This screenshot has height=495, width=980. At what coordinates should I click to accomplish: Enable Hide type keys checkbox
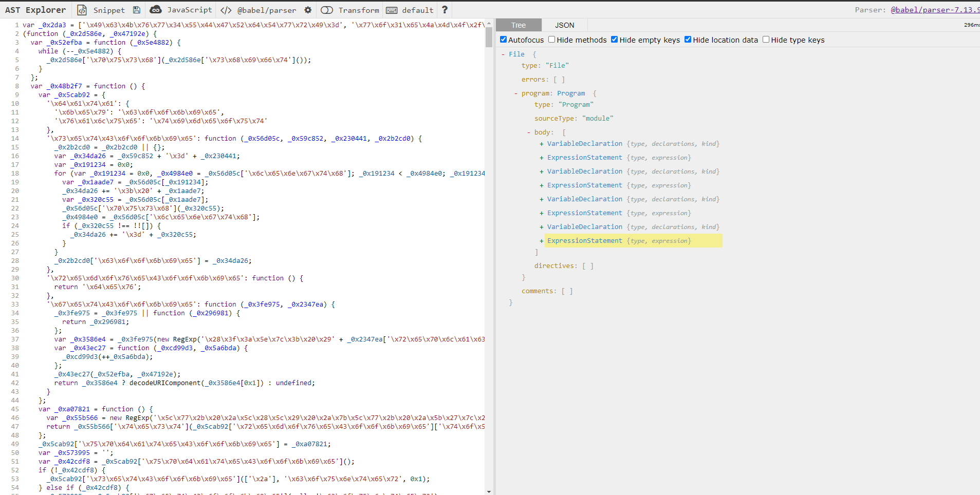tap(766, 40)
